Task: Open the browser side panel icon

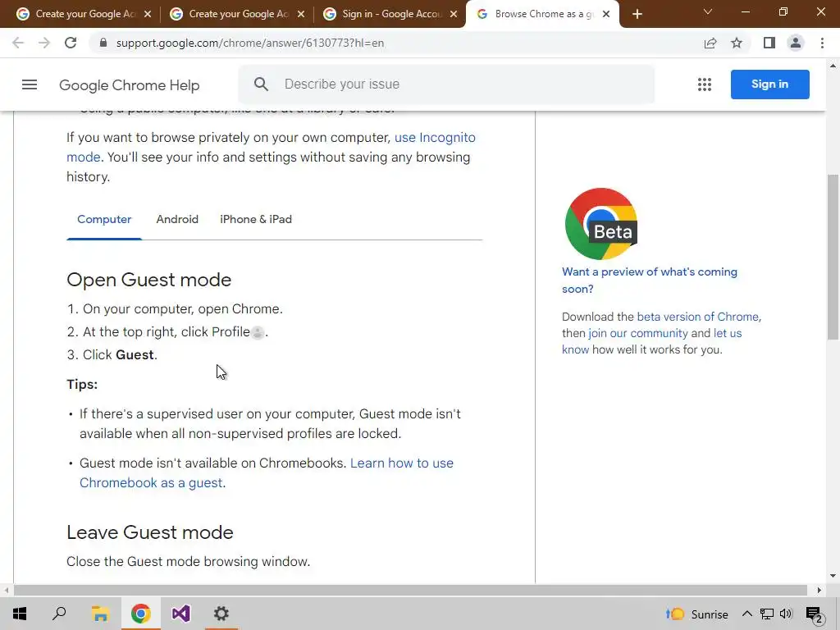Action: [769, 43]
